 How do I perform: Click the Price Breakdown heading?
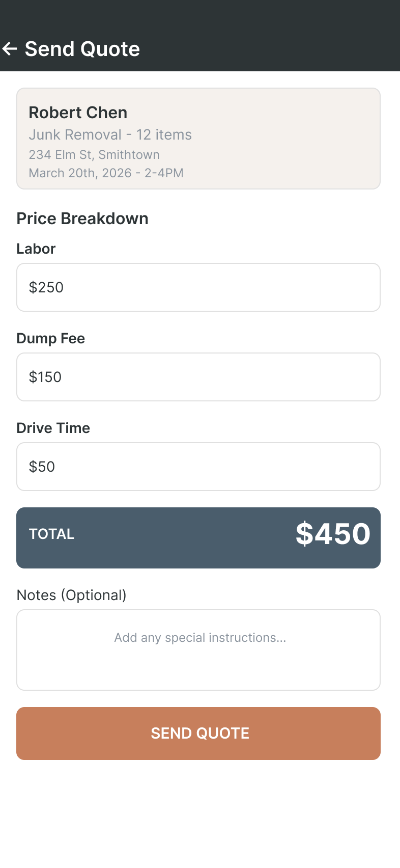point(82,219)
